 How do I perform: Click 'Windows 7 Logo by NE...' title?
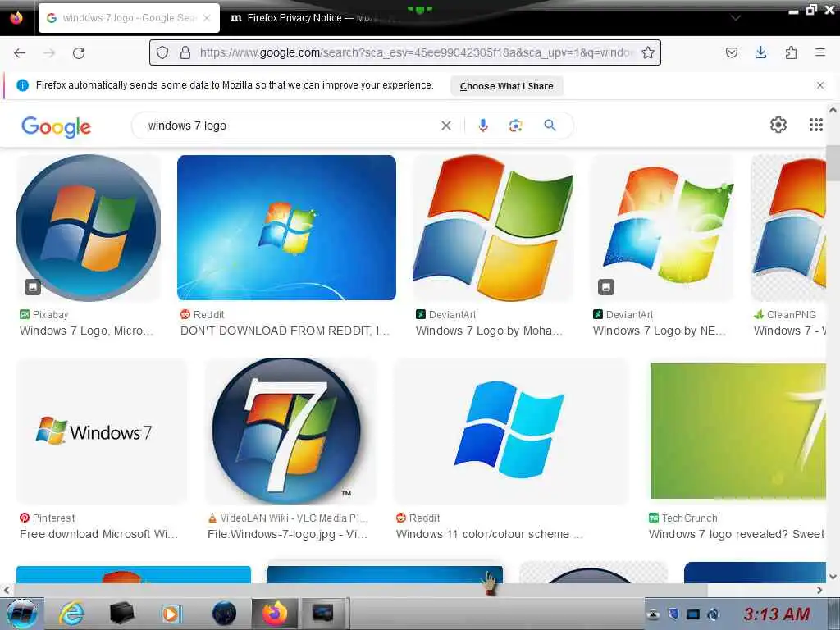coord(660,331)
